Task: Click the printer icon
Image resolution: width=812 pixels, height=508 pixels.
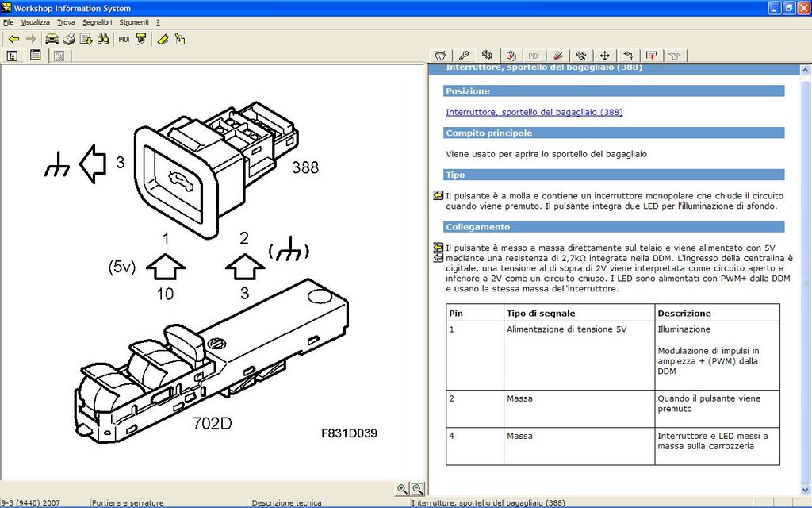Action: coord(69,39)
